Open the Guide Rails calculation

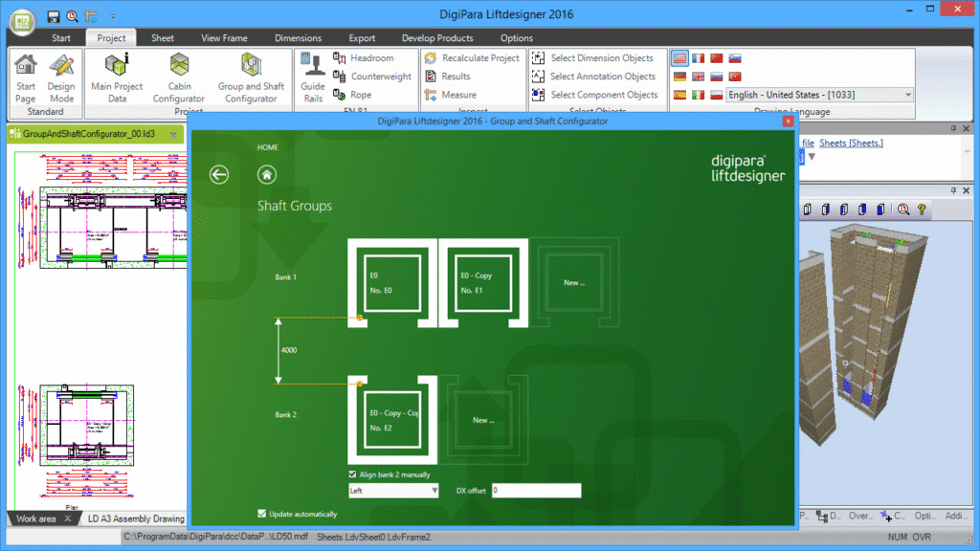point(313,78)
